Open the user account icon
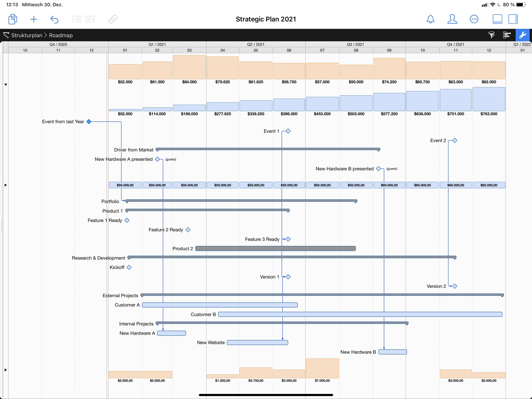 pyautogui.click(x=452, y=19)
